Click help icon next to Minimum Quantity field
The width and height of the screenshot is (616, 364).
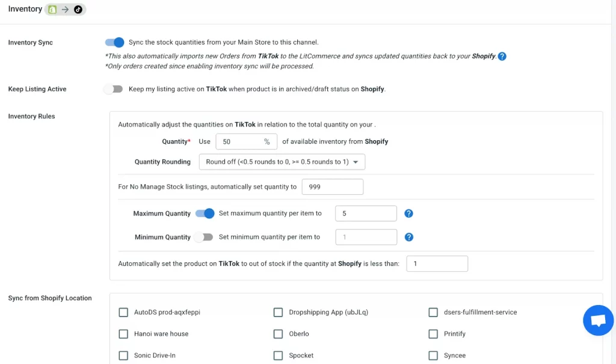click(408, 237)
